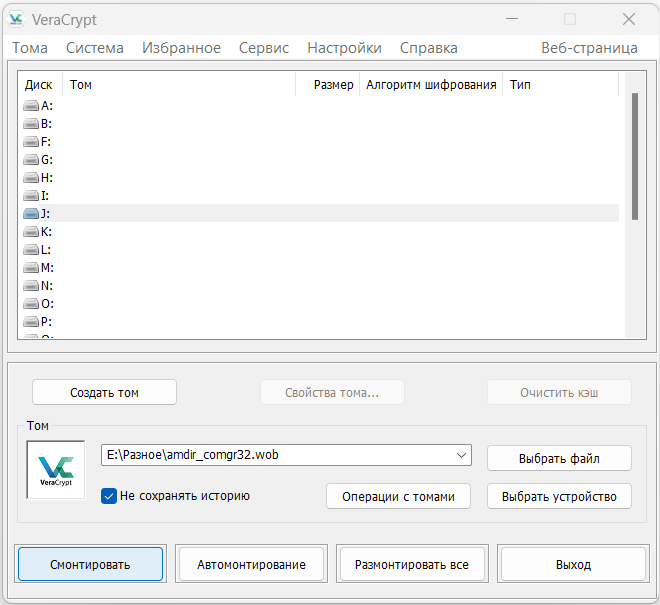The height and width of the screenshot is (605, 660).
Task: Click the Том column header
Action: (x=178, y=85)
